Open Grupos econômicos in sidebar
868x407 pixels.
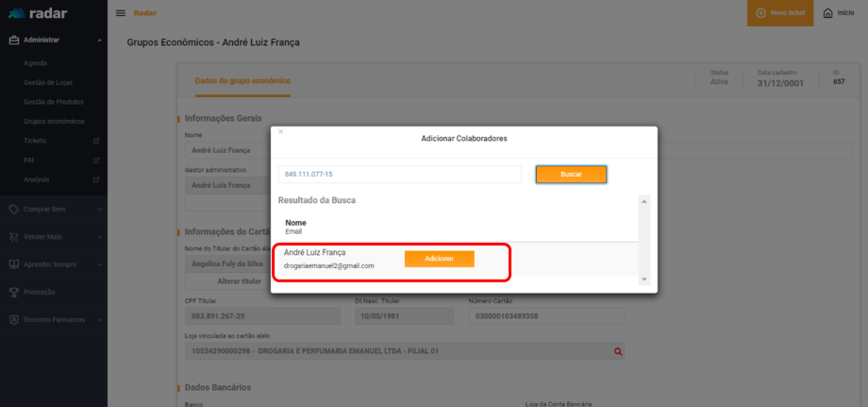[x=54, y=121]
